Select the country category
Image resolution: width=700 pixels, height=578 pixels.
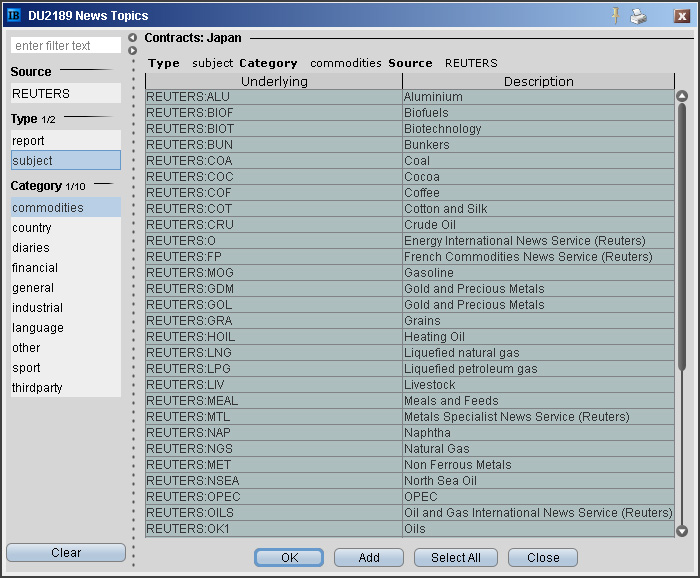click(66, 228)
